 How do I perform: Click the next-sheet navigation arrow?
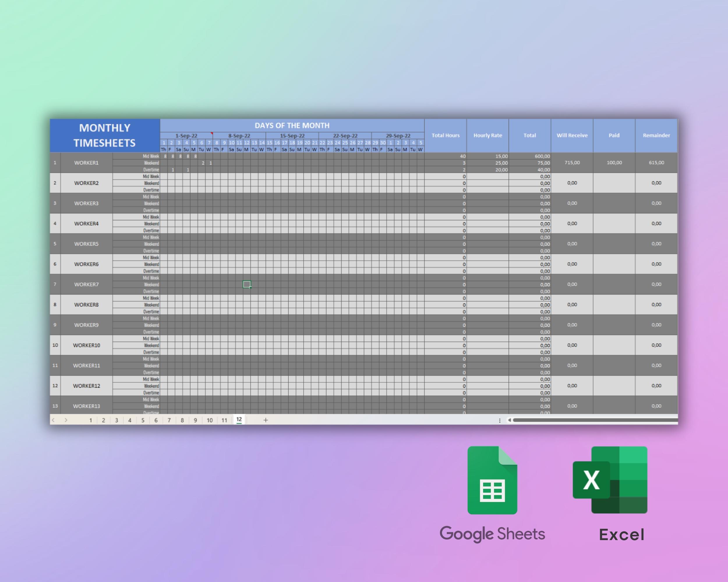click(66, 420)
